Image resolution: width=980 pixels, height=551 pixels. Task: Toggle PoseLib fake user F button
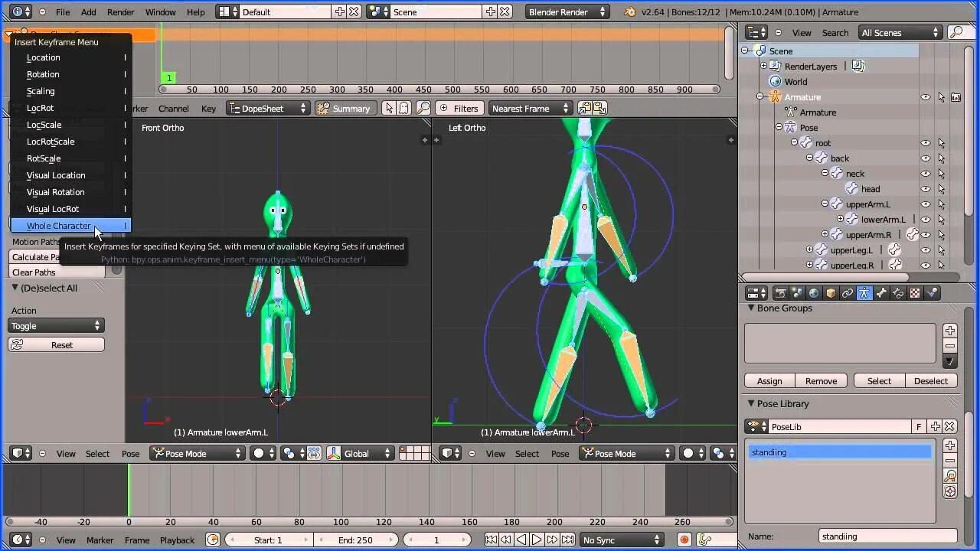919,427
